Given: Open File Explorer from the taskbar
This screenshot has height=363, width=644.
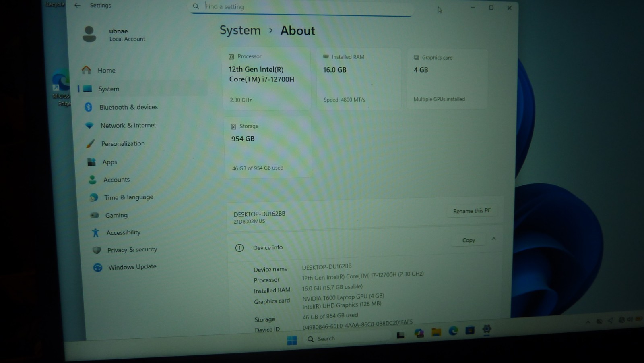Looking at the screenshot, I should pyautogui.click(x=436, y=332).
